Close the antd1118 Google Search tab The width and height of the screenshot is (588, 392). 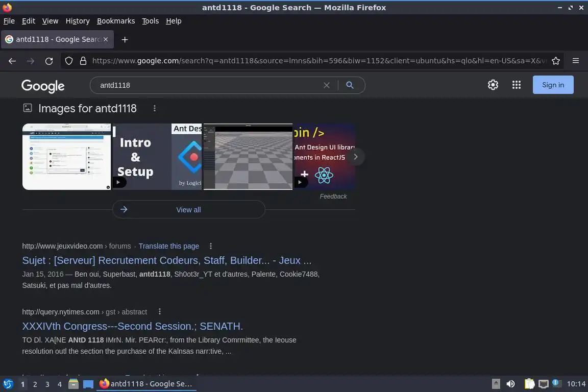click(106, 39)
